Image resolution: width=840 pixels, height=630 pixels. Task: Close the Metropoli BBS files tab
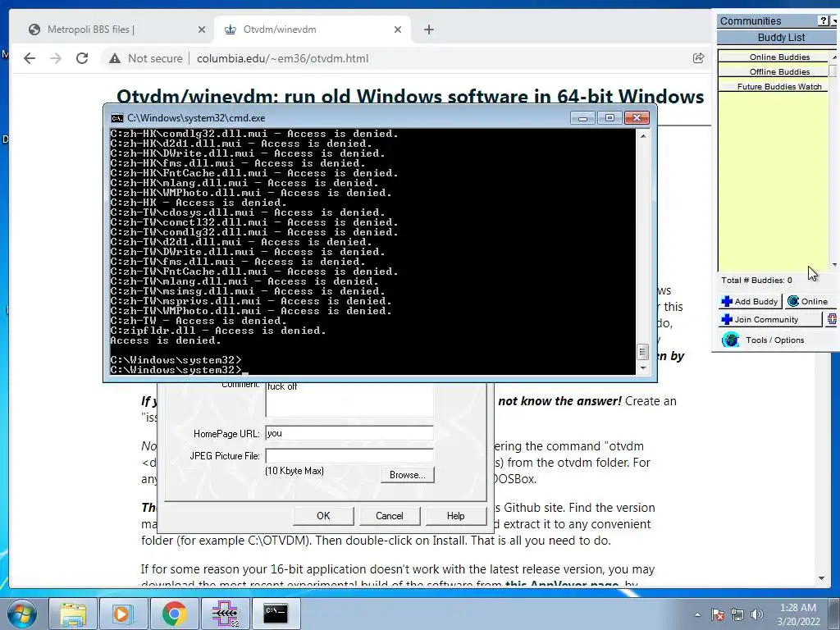pos(202,30)
